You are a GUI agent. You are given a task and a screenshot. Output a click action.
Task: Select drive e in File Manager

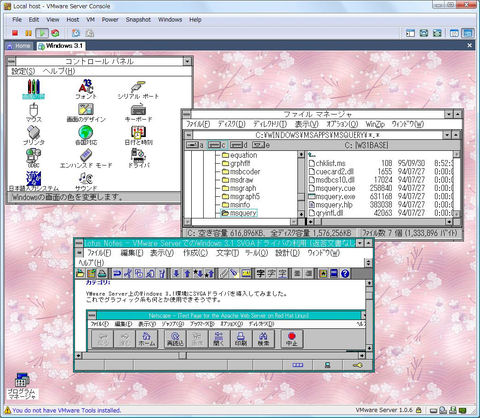click(261, 145)
